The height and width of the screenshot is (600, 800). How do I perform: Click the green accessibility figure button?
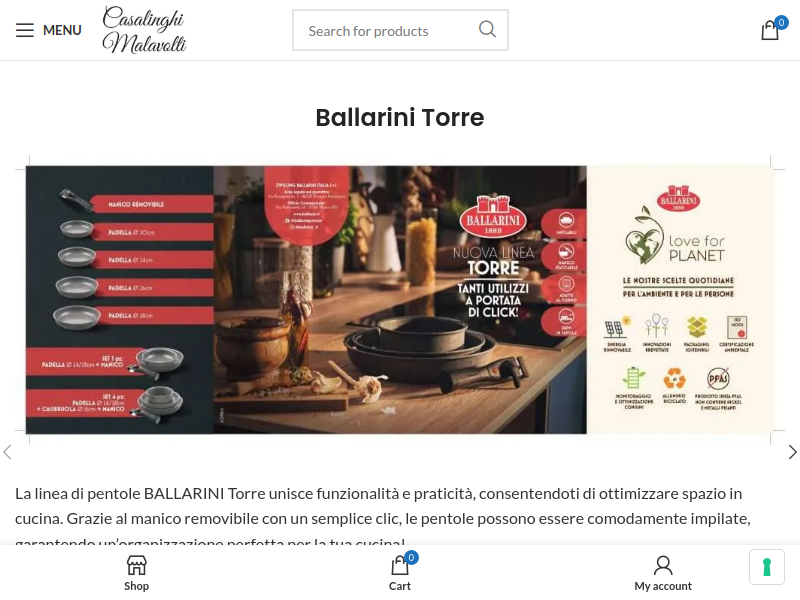[766, 567]
